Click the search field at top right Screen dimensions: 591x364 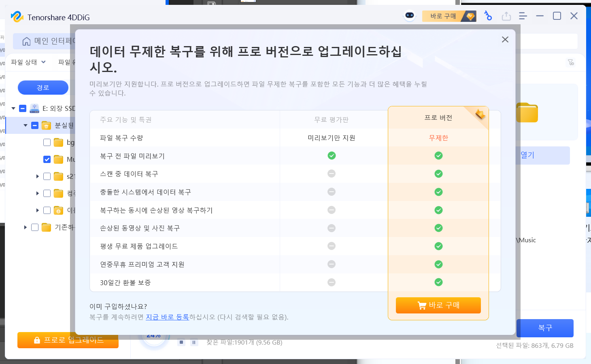click(546, 41)
